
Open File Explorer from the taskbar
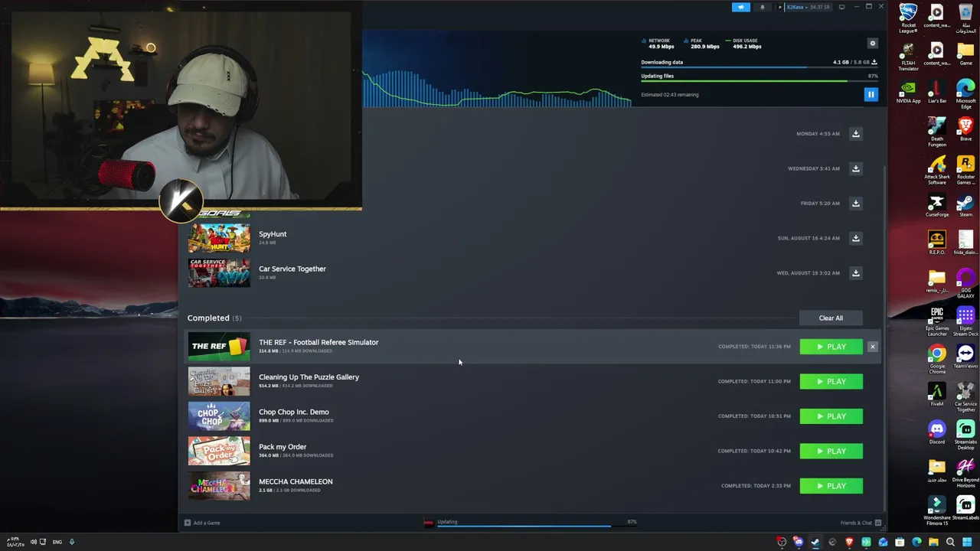pos(933,542)
